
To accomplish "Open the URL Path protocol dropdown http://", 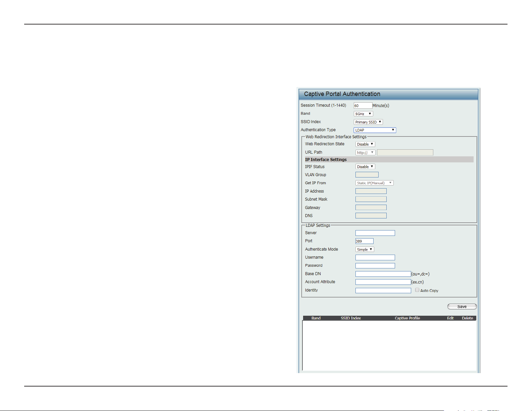I will point(365,153).
